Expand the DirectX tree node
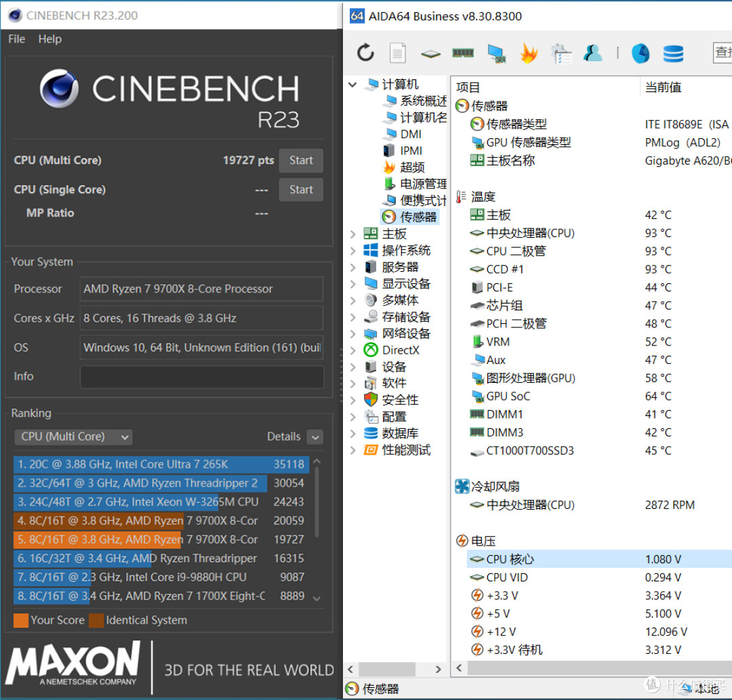The width and height of the screenshot is (732, 700). point(353,350)
